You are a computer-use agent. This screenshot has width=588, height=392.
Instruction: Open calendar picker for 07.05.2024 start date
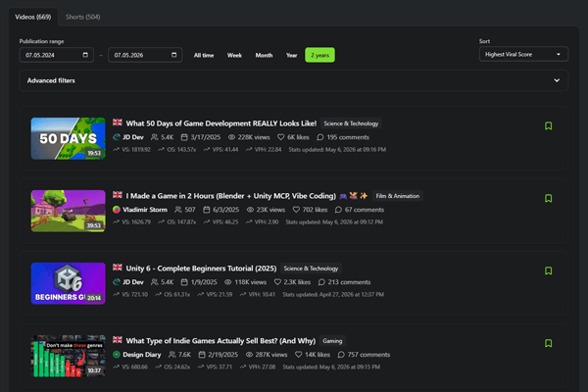point(85,55)
